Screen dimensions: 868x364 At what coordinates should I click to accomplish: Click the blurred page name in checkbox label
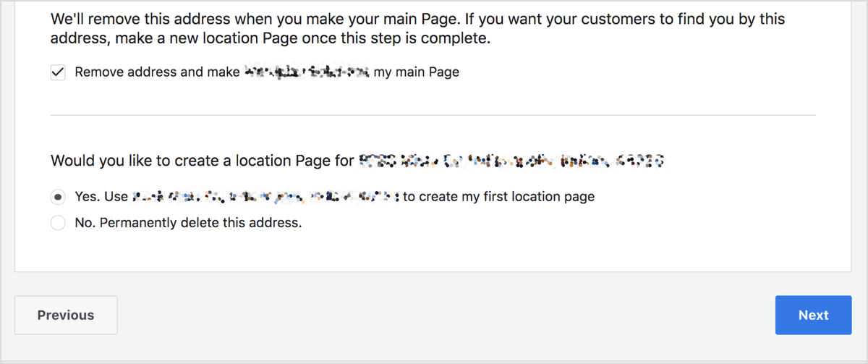(307, 72)
